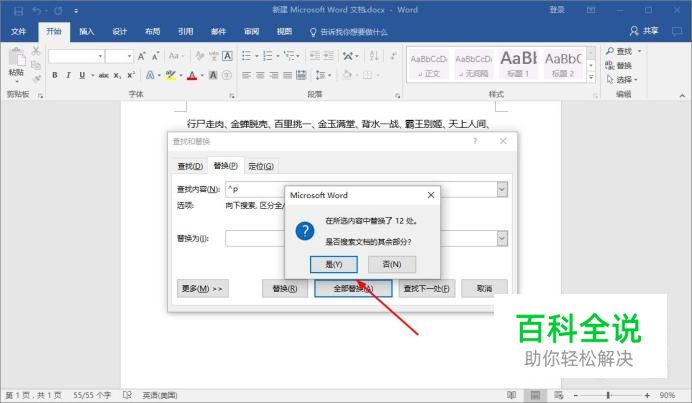Apply yellow text highlight color
The width and height of the screenshot is (692, 403).
(x=170, y=75)
